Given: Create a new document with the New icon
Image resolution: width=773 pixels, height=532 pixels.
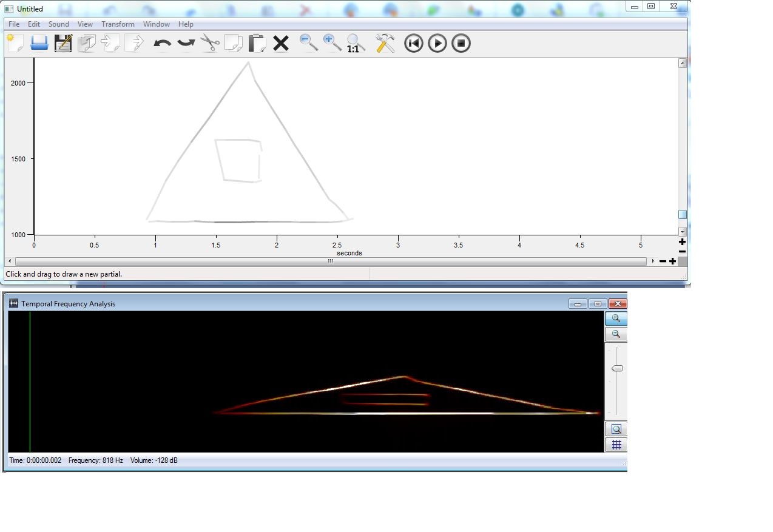Looking at the screenshot, I should coord(15,43).
